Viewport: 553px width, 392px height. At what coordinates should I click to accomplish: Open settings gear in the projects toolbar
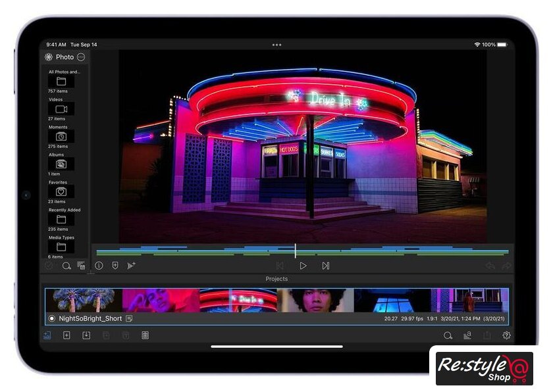pyautogui.click(x=506, y=335)
